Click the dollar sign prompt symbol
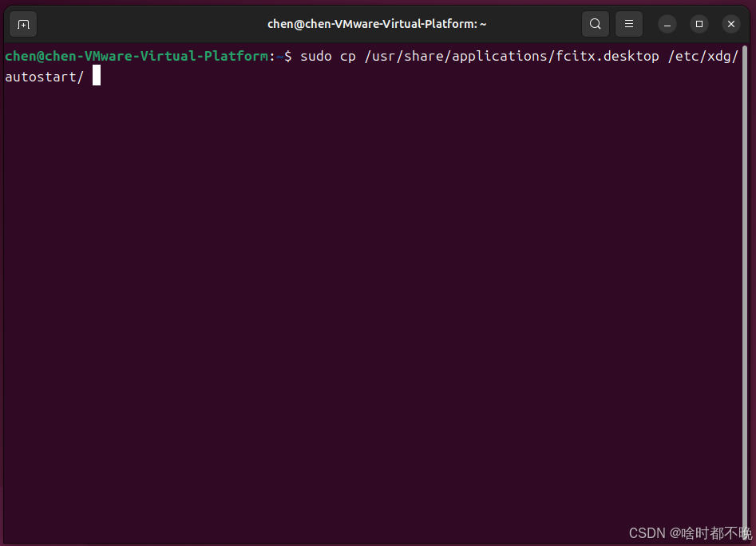The width and height of the screenshot is (756, 546). point(288,57)
